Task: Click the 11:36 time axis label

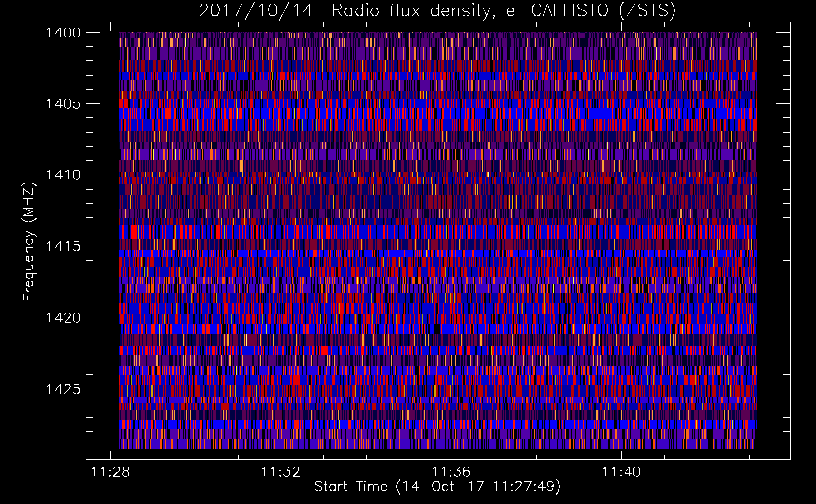Action: [451, 472]
